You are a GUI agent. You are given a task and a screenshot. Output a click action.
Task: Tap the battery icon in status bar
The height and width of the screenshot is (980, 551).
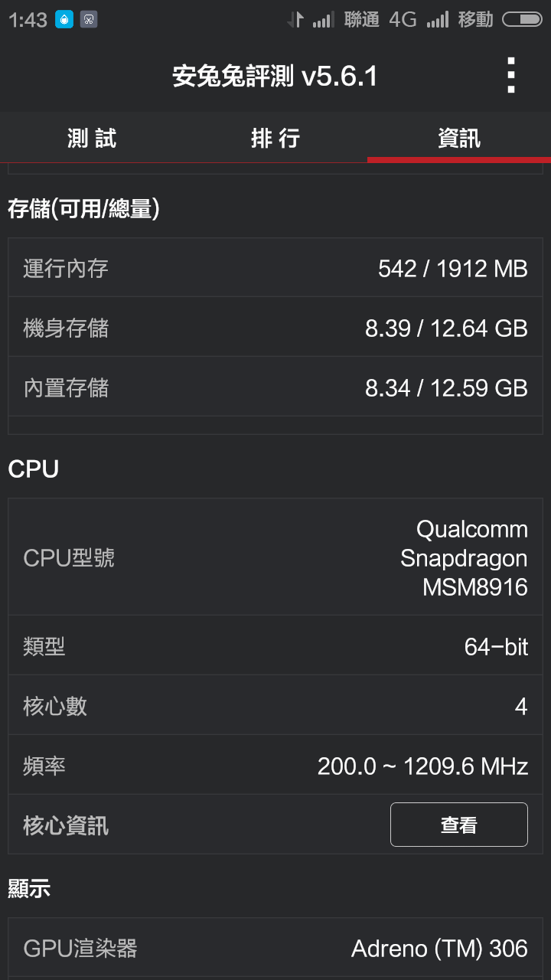click(522, 20)
